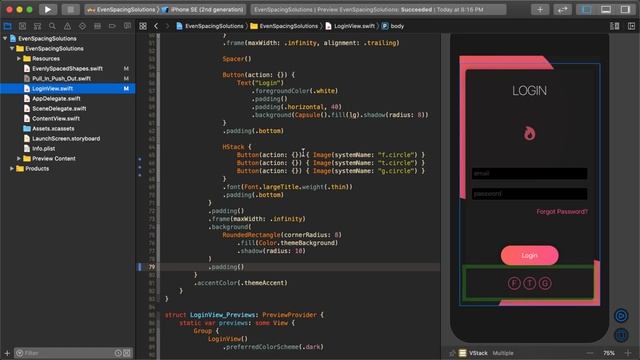Select the VStack label in canvas bar
640x360 pixels.
click(x=478, y=353)
